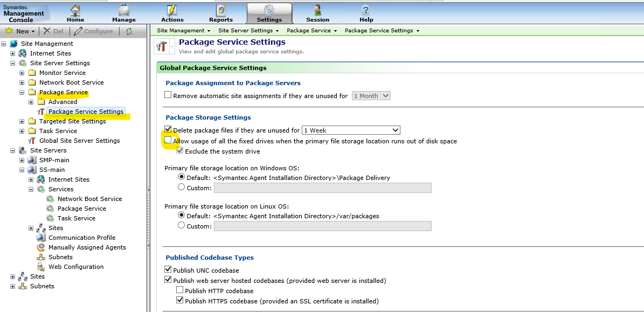Click the Del button in tree toolbar
Image resolution: width=644 pixels, height=312 pixels.
pos(53,31)
